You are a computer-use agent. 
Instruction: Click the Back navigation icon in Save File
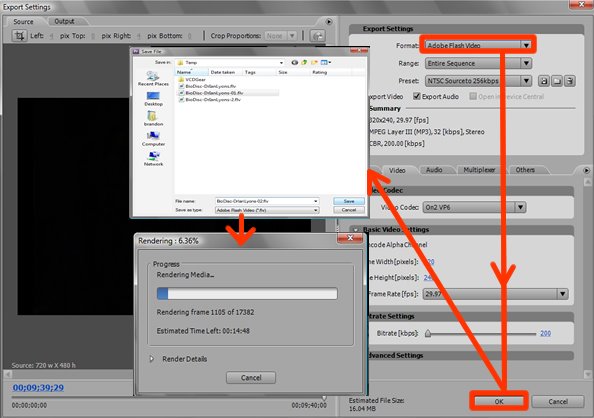[294, 62]
